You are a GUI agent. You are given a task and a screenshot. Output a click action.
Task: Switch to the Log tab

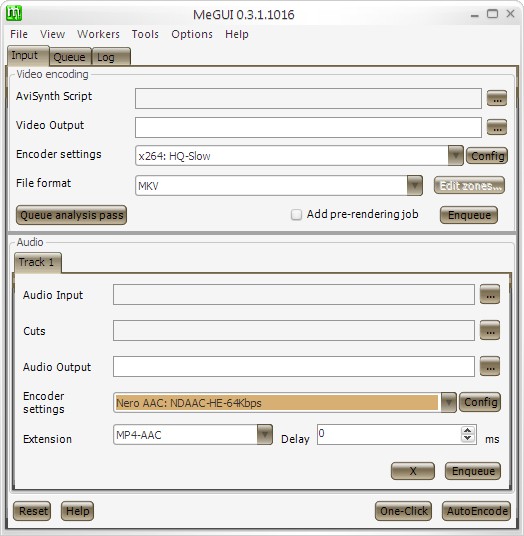pos(111,57)
